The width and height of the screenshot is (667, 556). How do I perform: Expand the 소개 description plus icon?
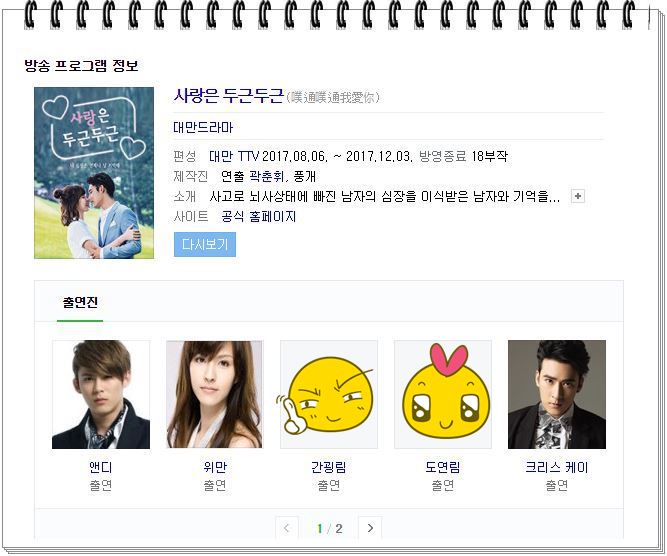click(x=578, y=196)
